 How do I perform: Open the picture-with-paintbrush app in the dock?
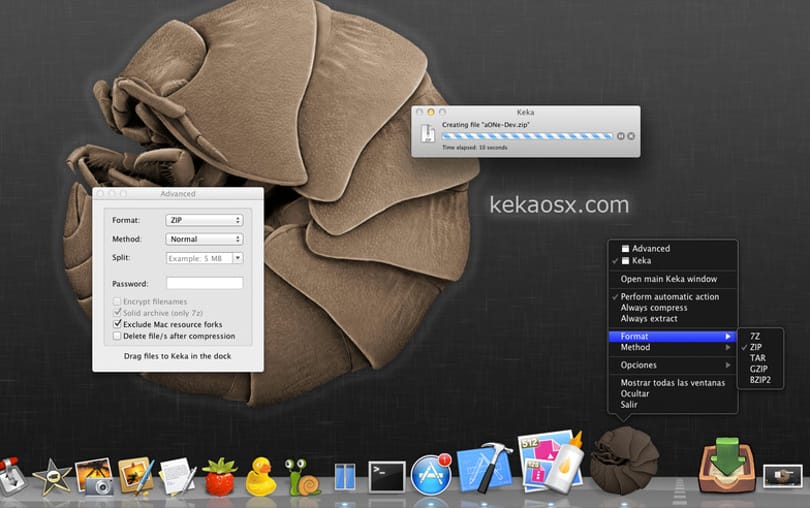tap(135, 475)
